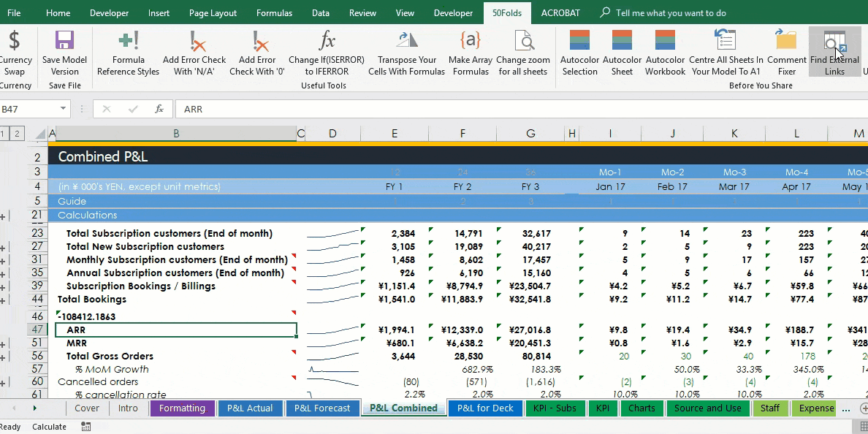The height and width of the screenshot is (434, 868).
Task: Centre All Sheets In Your Model To A1
Action: (726, 53)
